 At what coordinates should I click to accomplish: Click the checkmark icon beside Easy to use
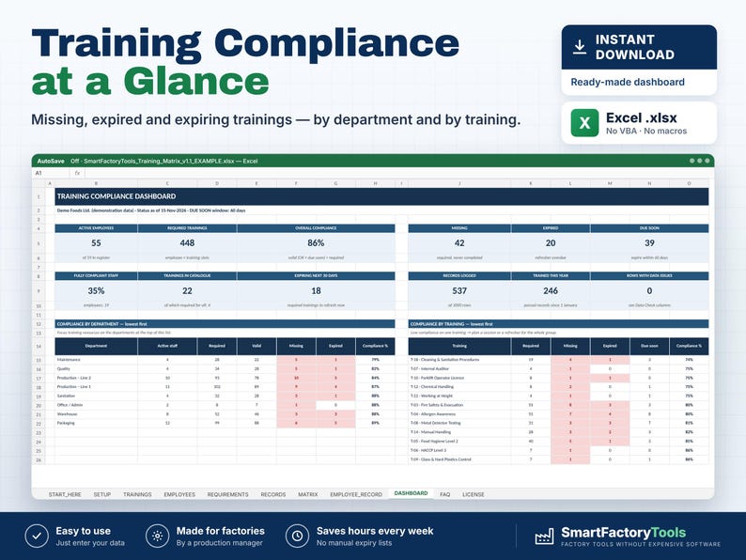(x=37, y=537)
